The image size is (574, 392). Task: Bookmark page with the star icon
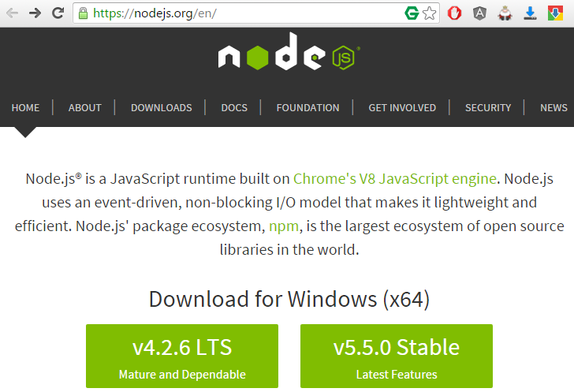click(x=430, y=13)
